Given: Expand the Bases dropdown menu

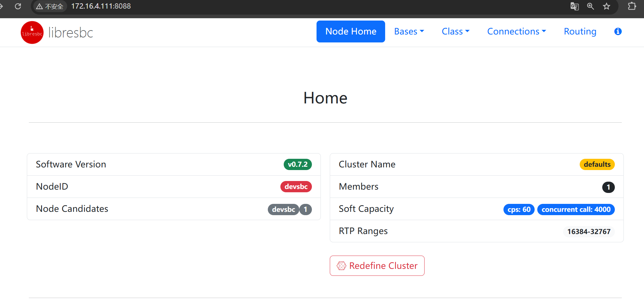Looking at the screenshot, I should [409, 31].
